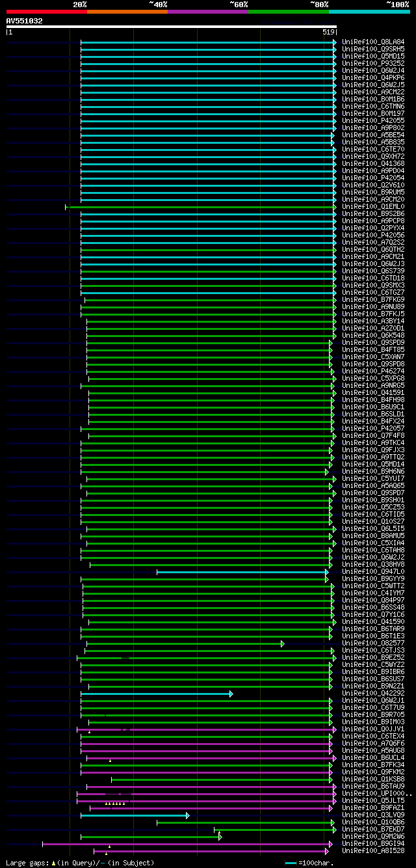Select the UniRef100_P46274 label
Viewport: 416px width, 868px height.
point(373,372)
